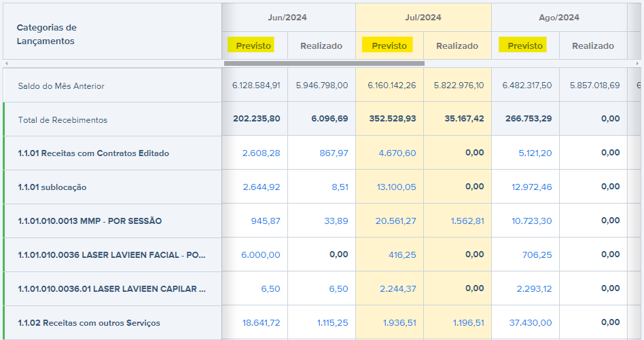This screenshot has height=340, width=644.
Task: Select the 1.1.02 Receitas com outros Serviços row
Action: (89, 323)
